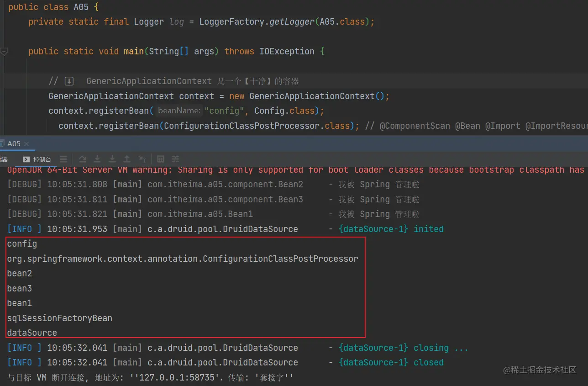The width and height of the screenshot is (588, 386).
Task: Click LoggerFactory.getLogger in the code
Action: tap(257, 21)
